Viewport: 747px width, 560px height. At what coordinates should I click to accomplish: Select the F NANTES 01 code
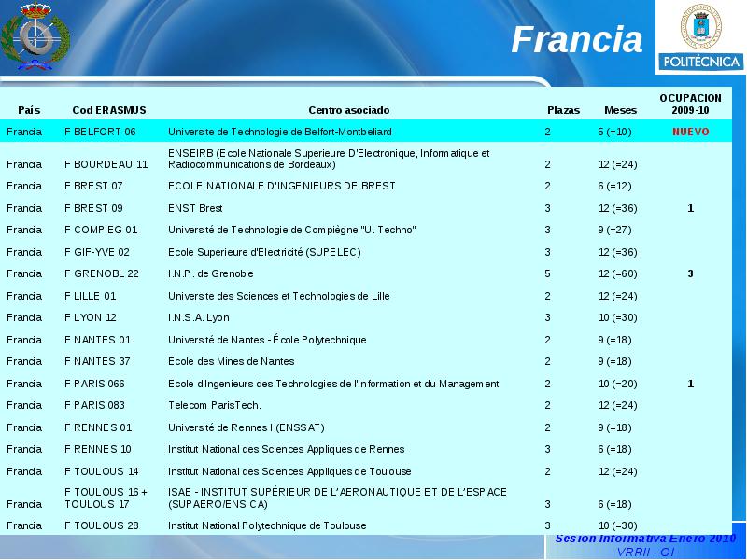click(x=97, y=340)
